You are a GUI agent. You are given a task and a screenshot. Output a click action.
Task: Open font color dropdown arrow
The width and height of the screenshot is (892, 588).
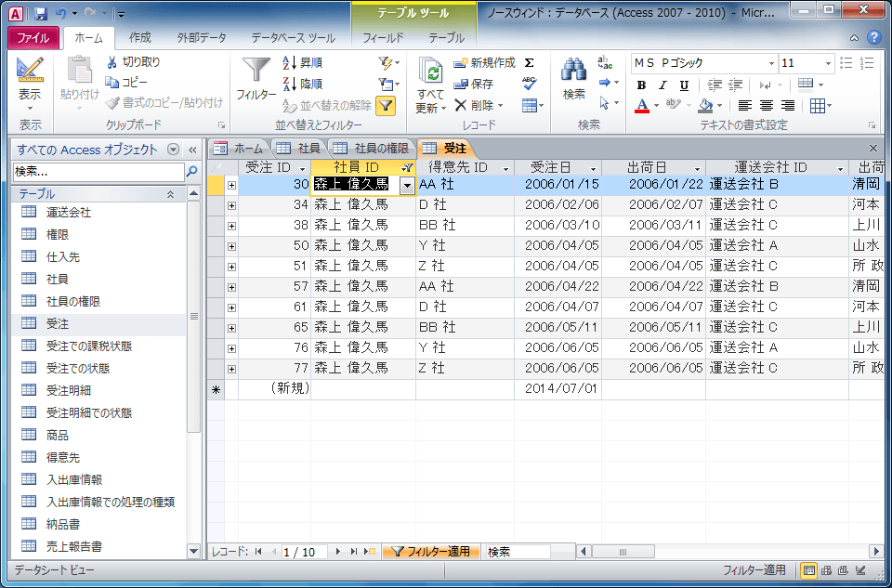pos(656,106)
